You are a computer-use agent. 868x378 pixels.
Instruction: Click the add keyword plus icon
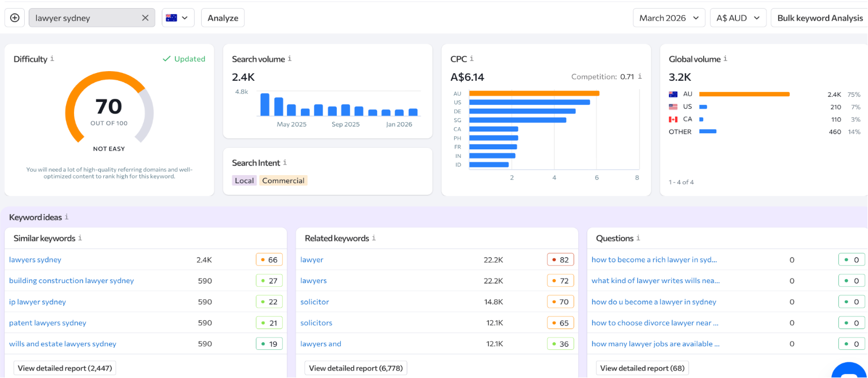15,18
